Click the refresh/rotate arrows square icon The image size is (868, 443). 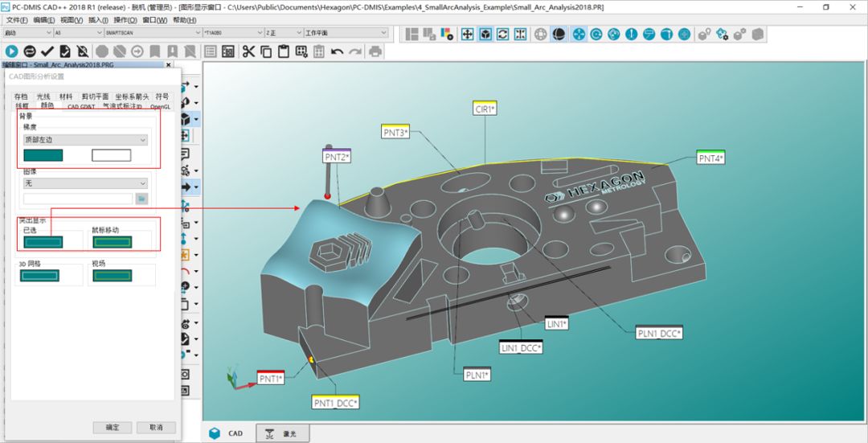click(x=502, y=34)
